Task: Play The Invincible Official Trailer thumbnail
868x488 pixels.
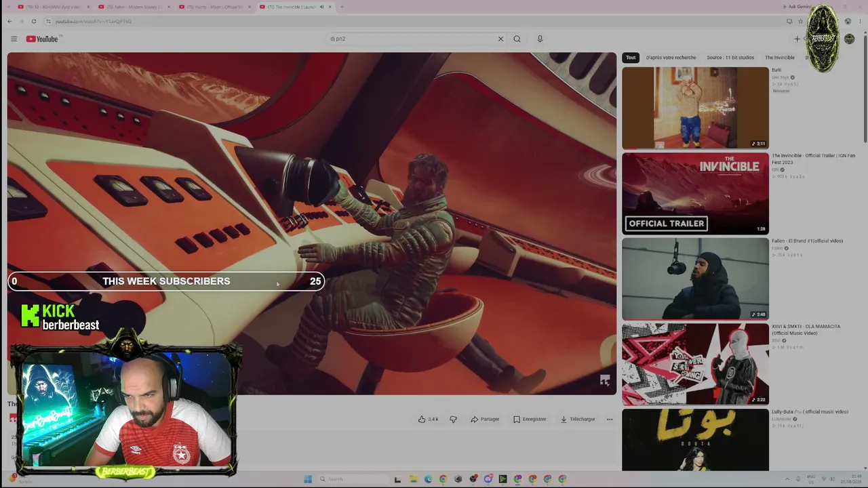Action: coord(695,193)
